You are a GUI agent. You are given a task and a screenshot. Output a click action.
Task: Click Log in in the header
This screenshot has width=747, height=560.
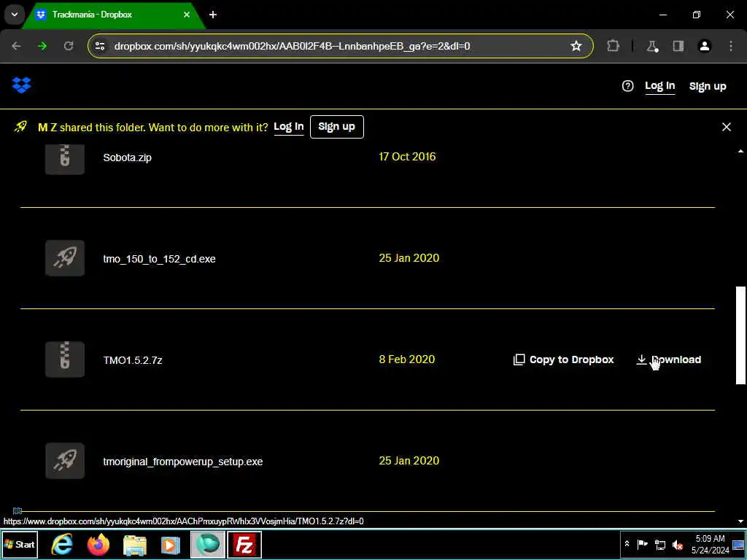pos(659,86)
